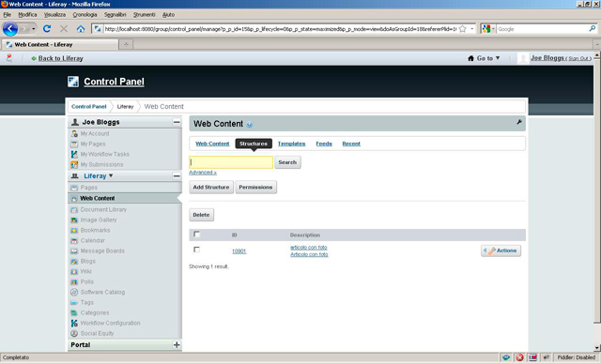Screen dimensions: 601x364
Task: Click the Web Content help icon
Action: click(250, 125)
